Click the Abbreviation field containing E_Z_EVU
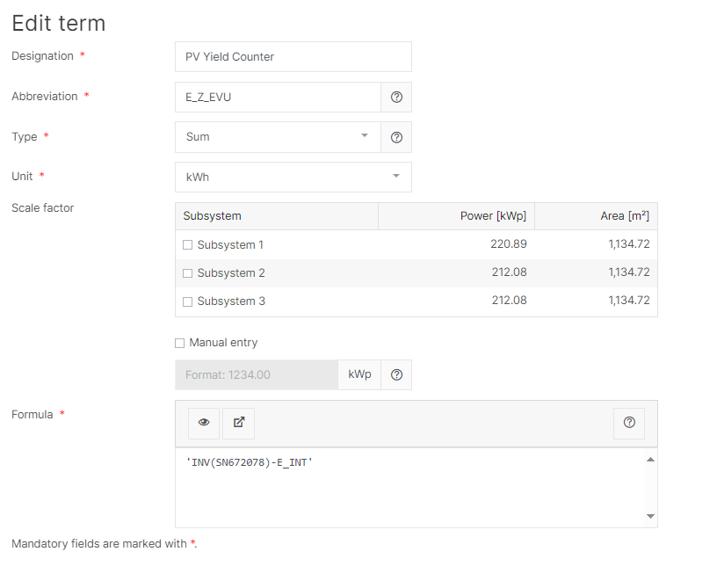Screen dimensions: 717x588 pyautogui.click(x=278, y=98)
